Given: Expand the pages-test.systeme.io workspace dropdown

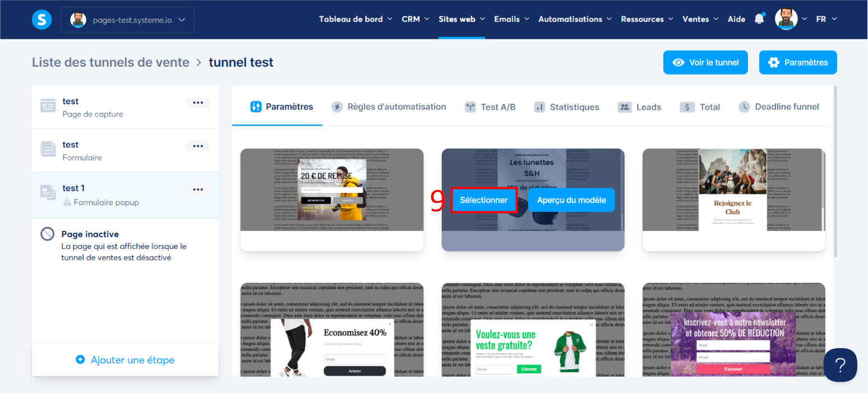Looking at the screenshot, I should 127,20.
